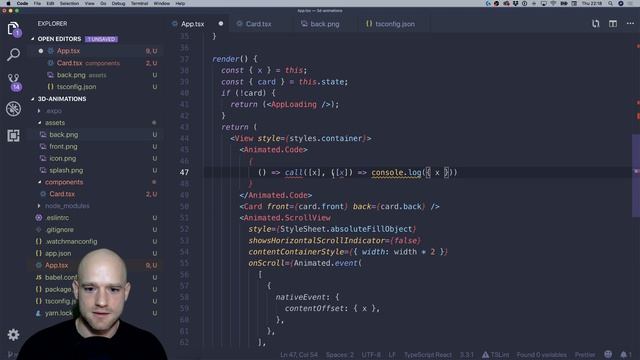Image resolution: width=640 pixels, height=360 pixels.
Task: Open the Selection menu
Action: [x=69, y=3]
